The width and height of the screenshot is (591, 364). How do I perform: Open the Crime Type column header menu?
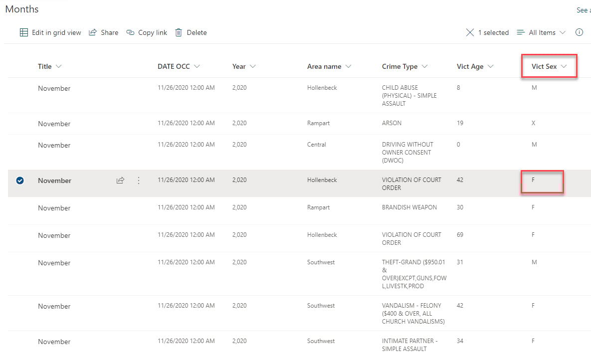pos(425,66)
